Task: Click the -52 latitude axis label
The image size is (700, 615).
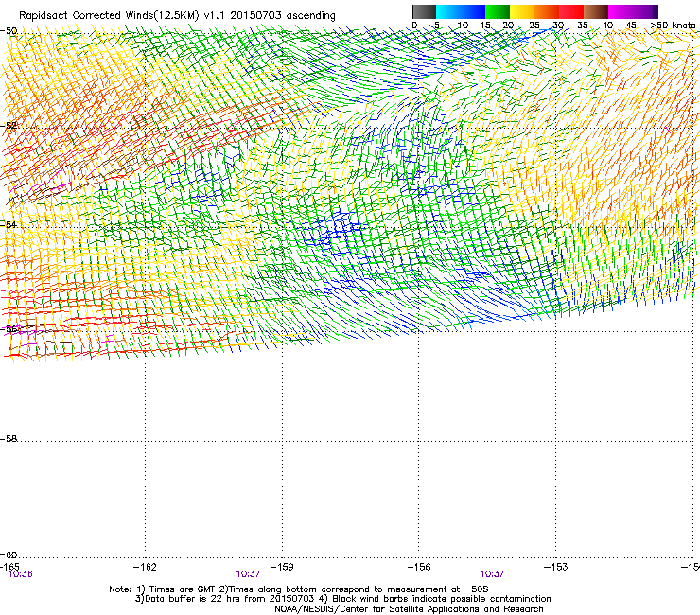Action: [9, 126]
